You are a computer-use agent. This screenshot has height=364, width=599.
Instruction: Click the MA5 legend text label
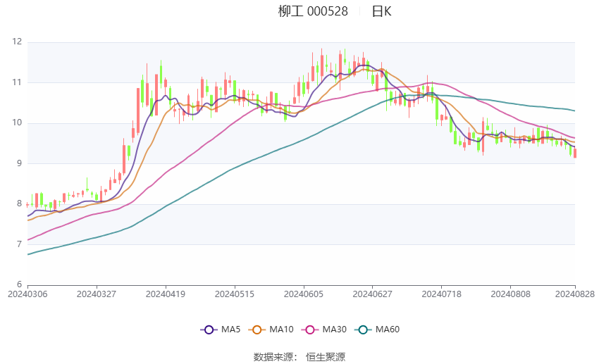pyautogui.click(x=230, y=330)
